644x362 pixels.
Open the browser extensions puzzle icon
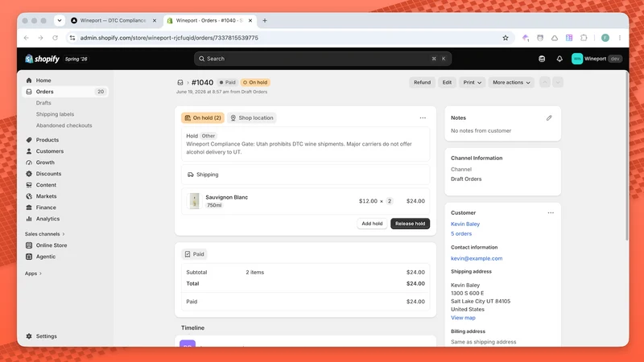coord(584,38)
